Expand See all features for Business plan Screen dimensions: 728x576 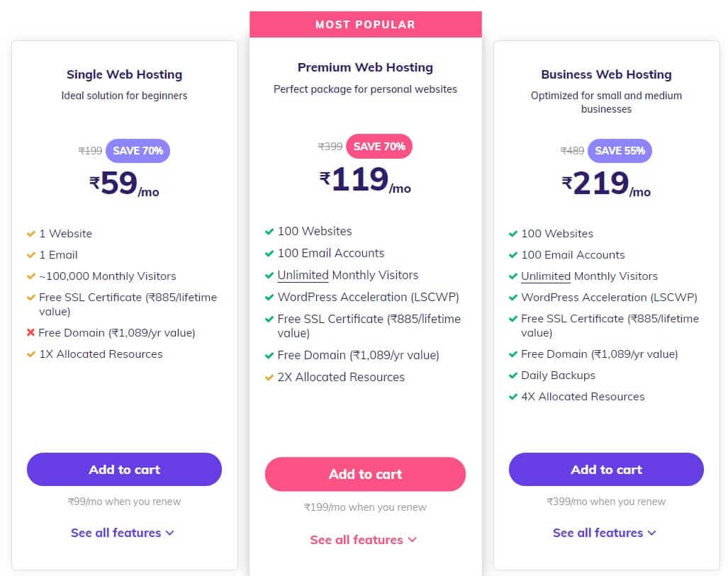click(x=605, y=533)
